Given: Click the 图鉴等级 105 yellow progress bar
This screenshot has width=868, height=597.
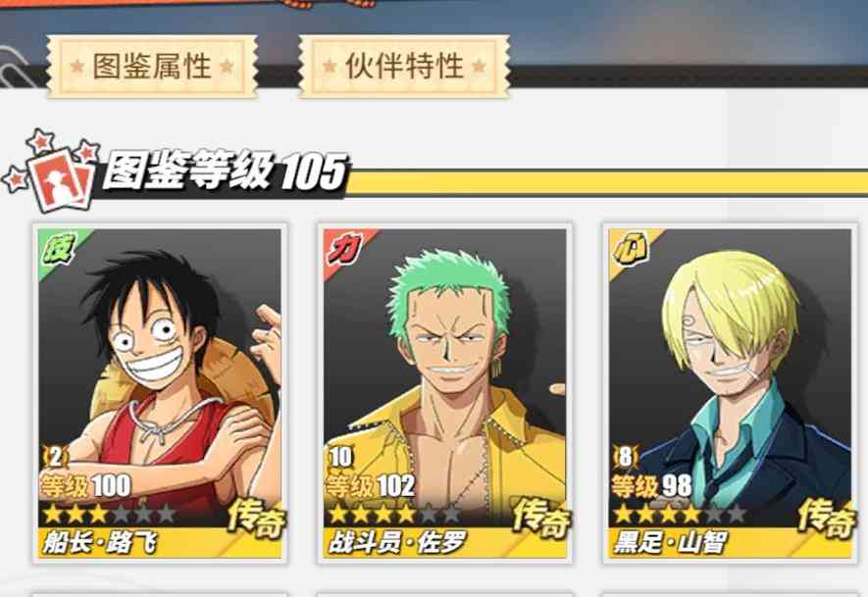Looking at the screenshot, I should coord(607,182).
